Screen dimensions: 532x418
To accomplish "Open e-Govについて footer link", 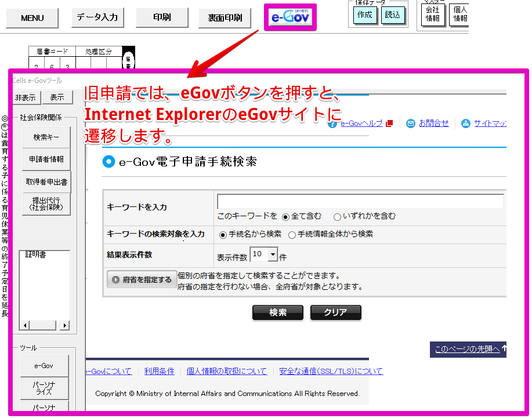I will pyautogui.click(x=108, y=371).
